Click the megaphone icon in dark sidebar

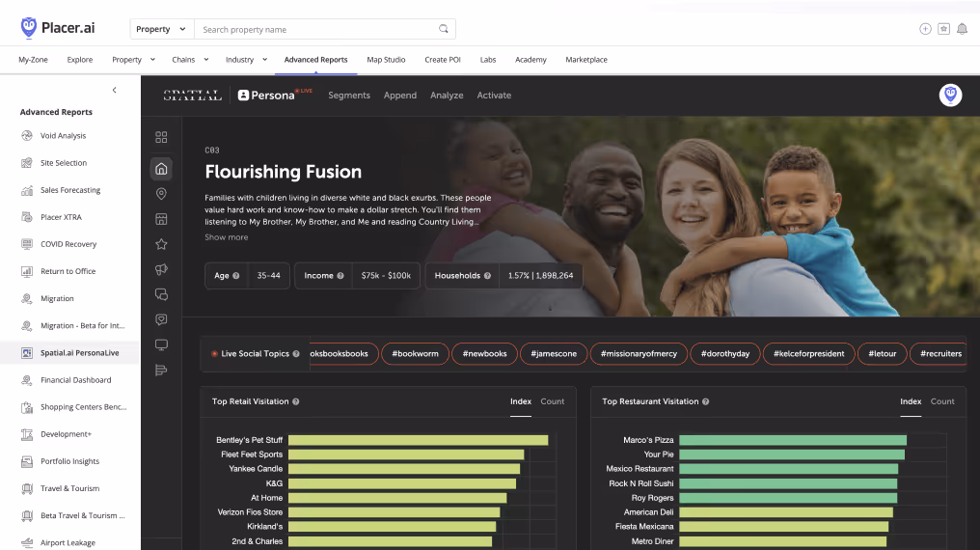tap(161, 269)
